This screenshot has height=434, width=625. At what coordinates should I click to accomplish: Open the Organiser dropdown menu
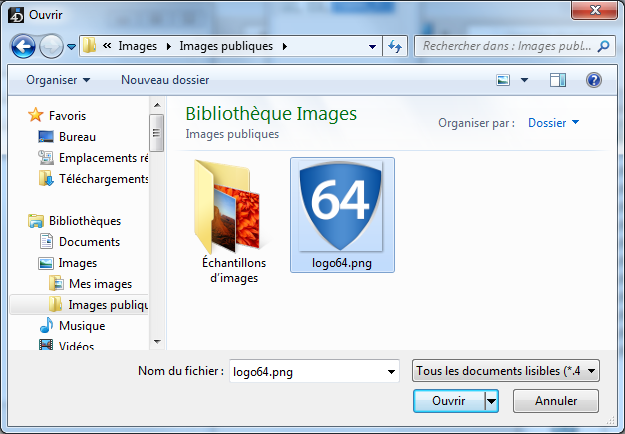click(58, 79)
